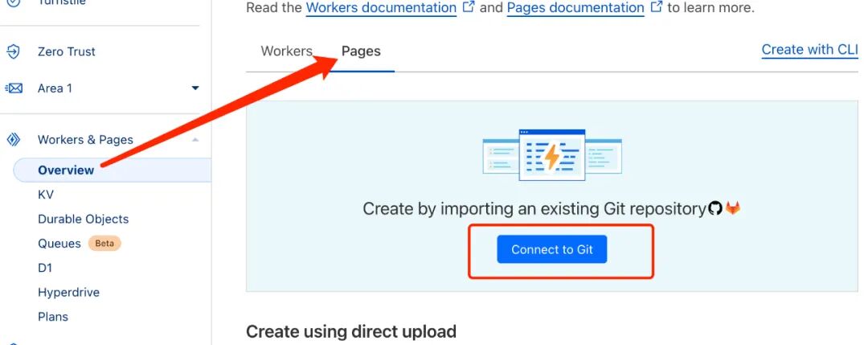Open the Area 1 sidebar item
Screen dimensions: 868x345
[x=55, y=88]
